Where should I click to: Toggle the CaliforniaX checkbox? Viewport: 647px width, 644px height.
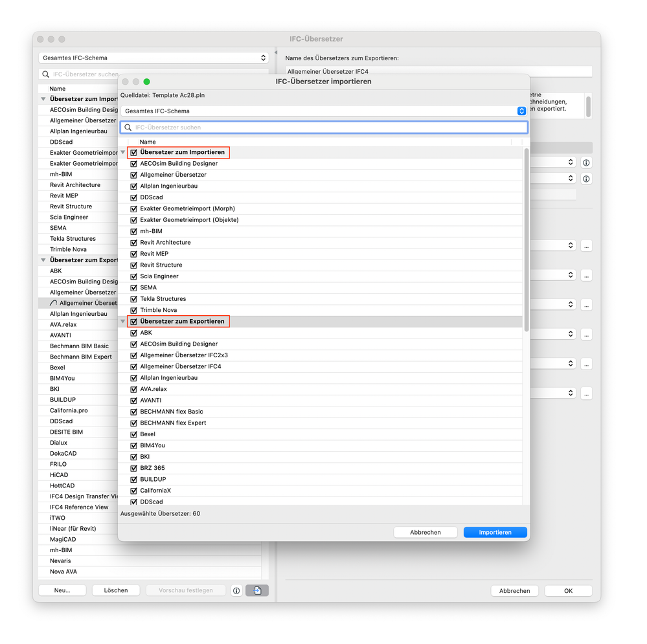point(133,491)
